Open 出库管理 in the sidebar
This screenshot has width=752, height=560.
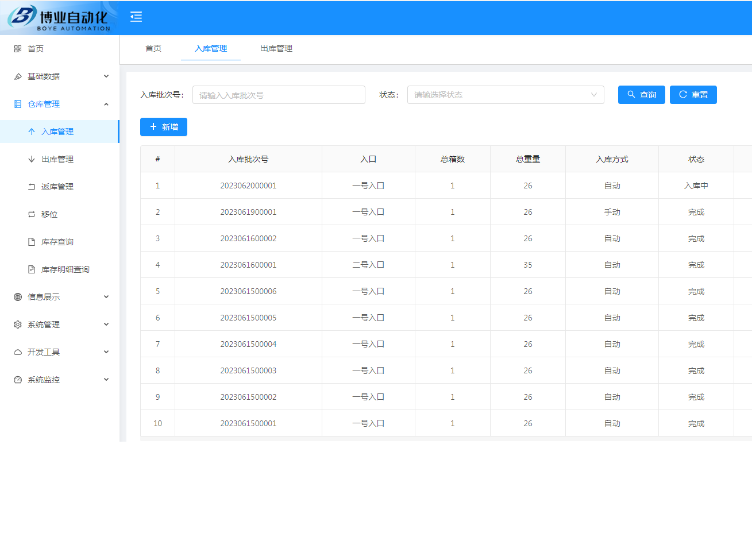pyautogui.click(x=60, y=159)
